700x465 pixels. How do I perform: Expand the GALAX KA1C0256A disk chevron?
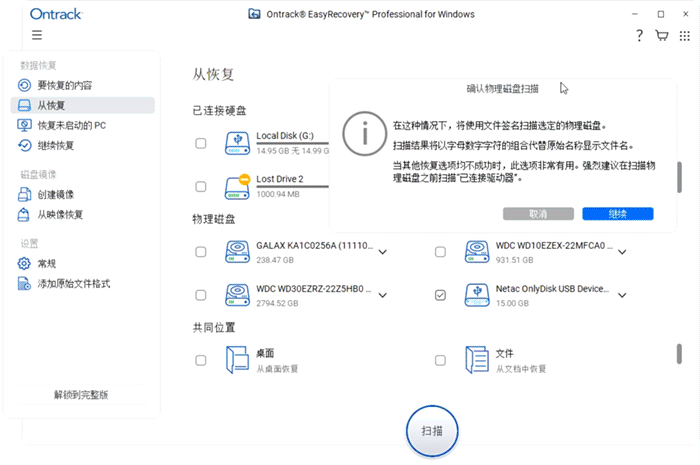click(x=383, y=252)
